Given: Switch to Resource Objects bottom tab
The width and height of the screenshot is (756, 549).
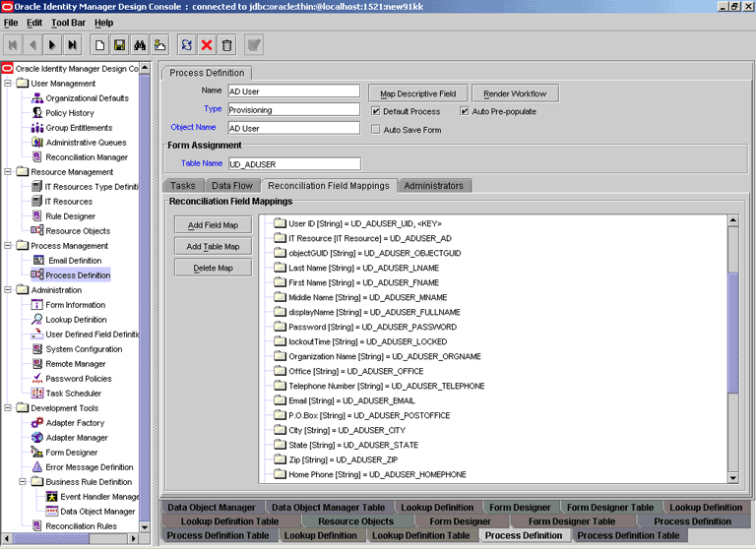Looking at the screenshot, I should click(x=356, y=521).
